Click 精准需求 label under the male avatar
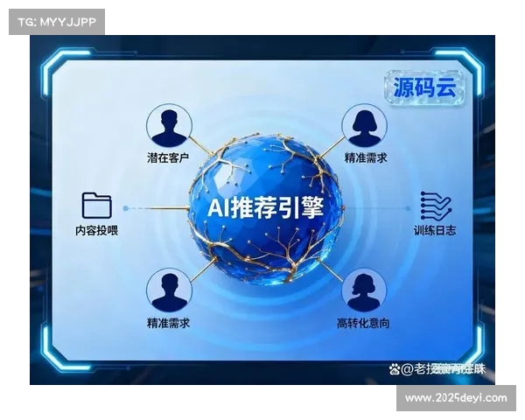The height and width of the screenshot is (420, 525). (x=168, y=324)
